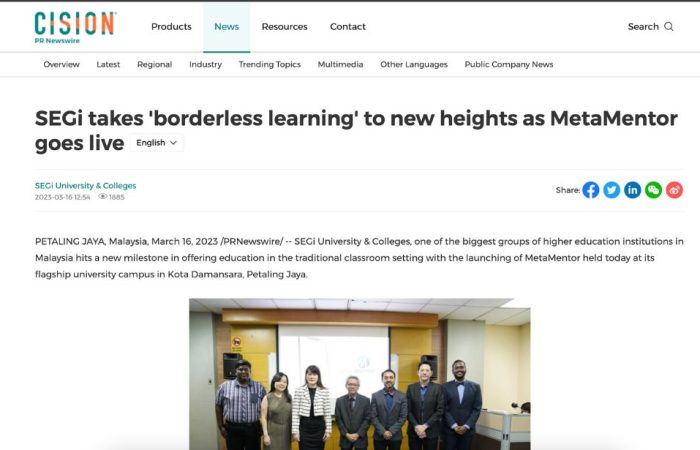Open the group photo image

(x=360, y=374)
